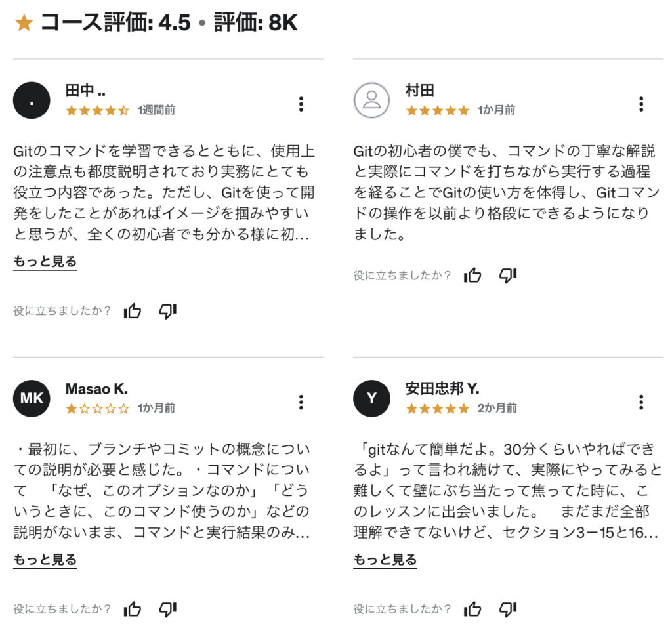Click thumbs down on 田中's review
672x641 pixels.
tap(167, 311)
